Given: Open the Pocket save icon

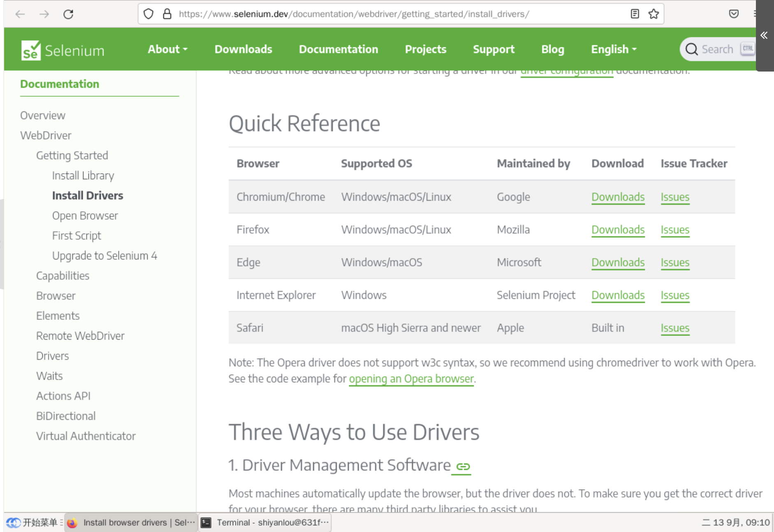Looking at the screenshot, I should pos(734,14).
